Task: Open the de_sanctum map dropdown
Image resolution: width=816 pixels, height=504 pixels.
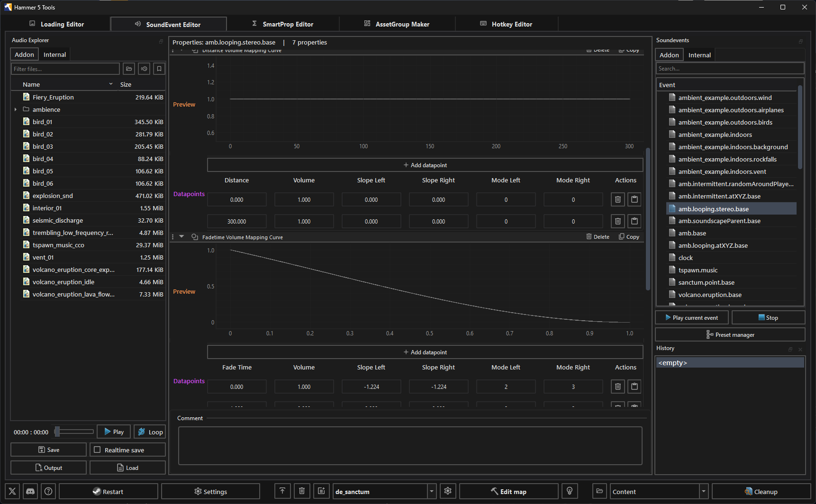Action: 430,491
